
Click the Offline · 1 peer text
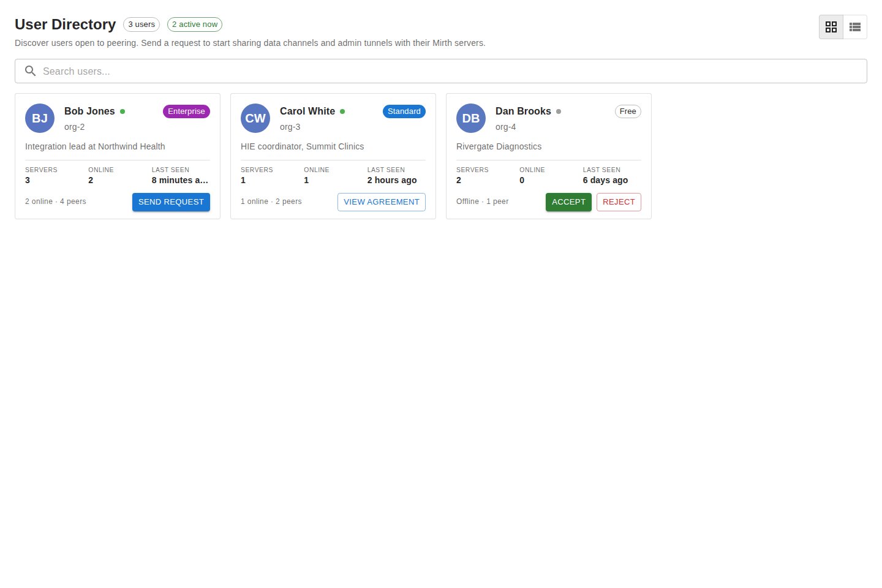[483, 202]
